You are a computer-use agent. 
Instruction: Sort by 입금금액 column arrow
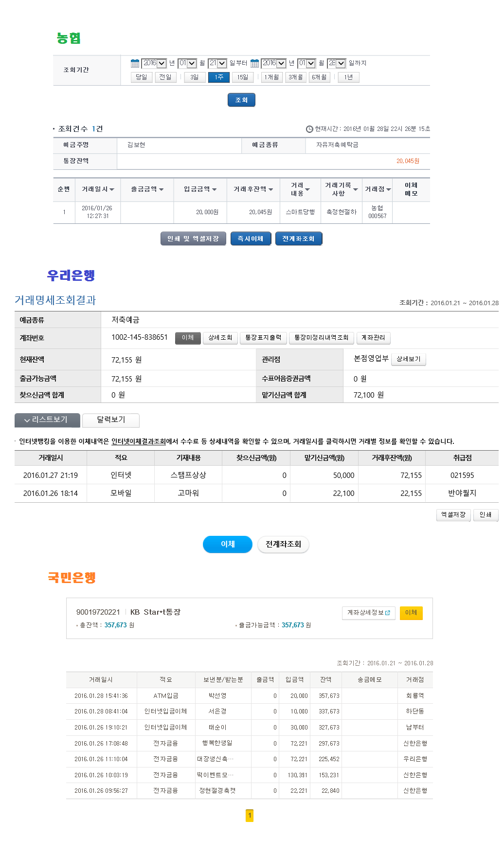point(214,190)
